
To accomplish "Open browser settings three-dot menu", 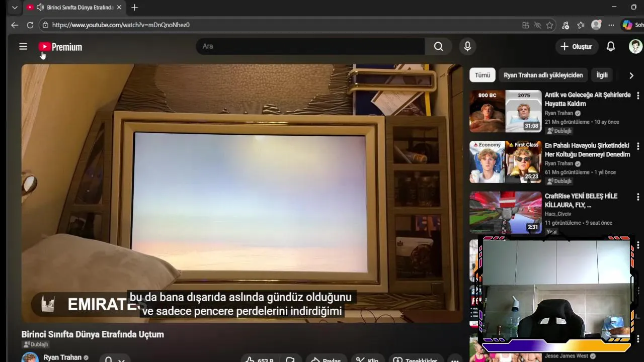I will [x=611, y=25].
